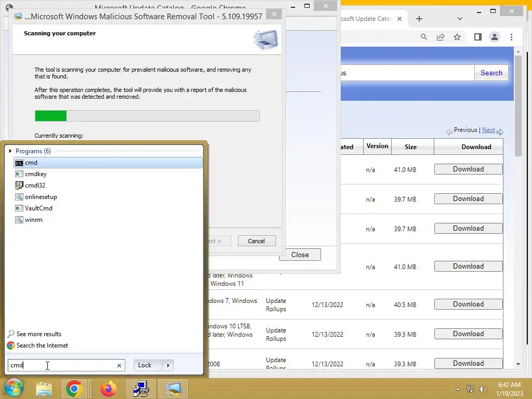Click the page vertical scrollbar thumb

[x=518, y=106]
